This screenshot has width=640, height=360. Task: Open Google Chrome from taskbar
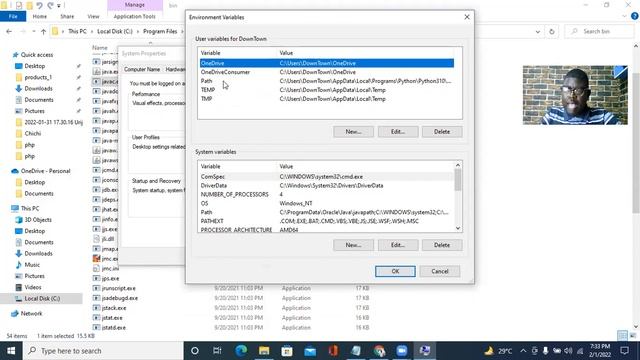pyautogui.click(x=379, y=351)
